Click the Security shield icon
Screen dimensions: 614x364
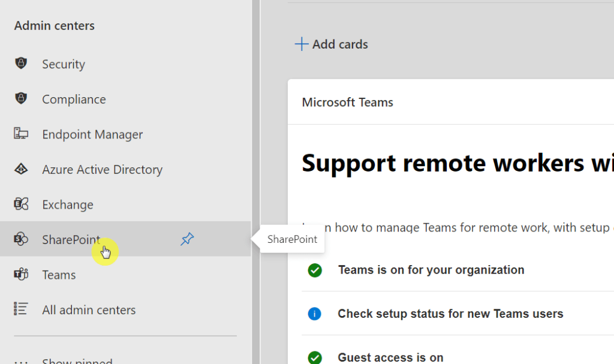21,63
